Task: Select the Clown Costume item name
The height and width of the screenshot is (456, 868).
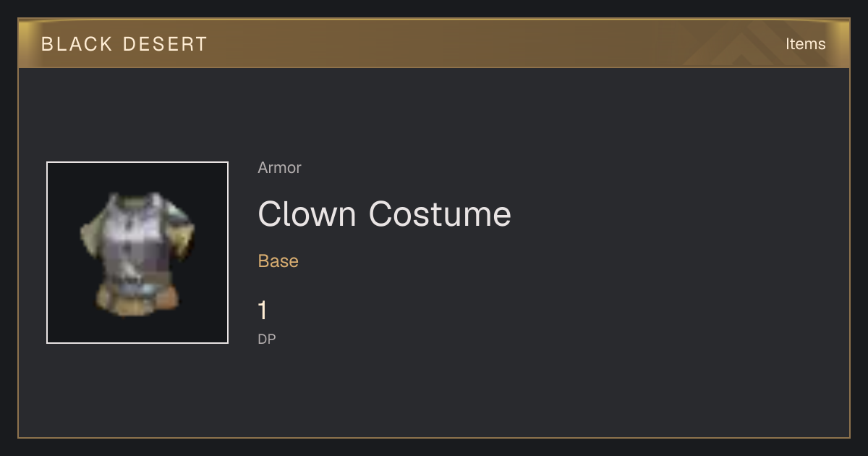Action: [384, 214]
